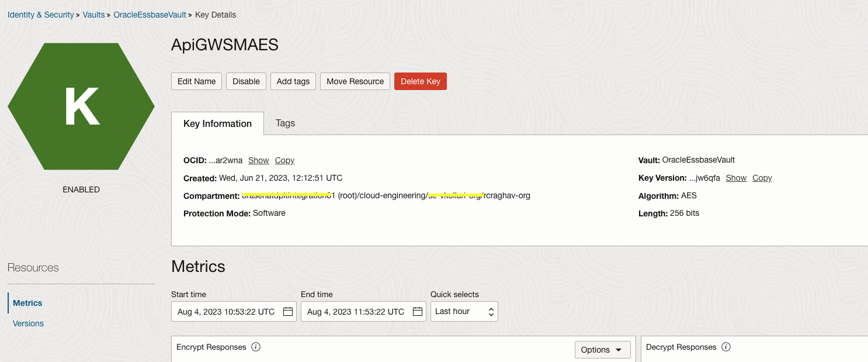Go to Vaults breadcrumb

click(93, 15)
